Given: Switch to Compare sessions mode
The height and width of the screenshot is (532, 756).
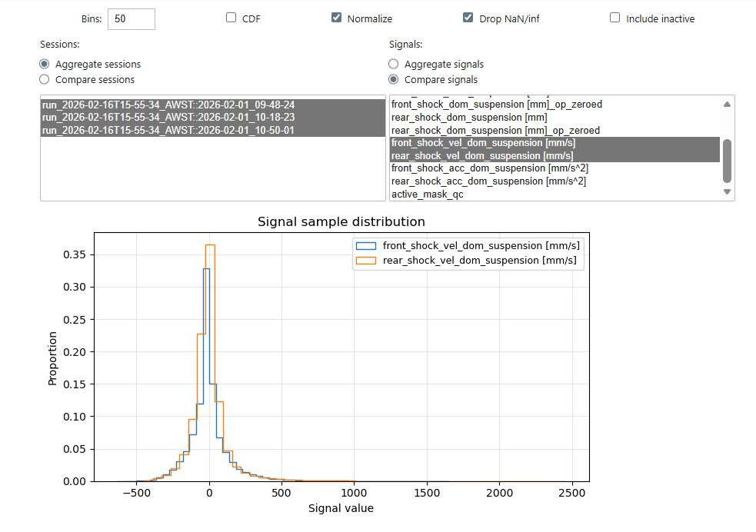Looking at the screenshot, I should tap(44, 78).
